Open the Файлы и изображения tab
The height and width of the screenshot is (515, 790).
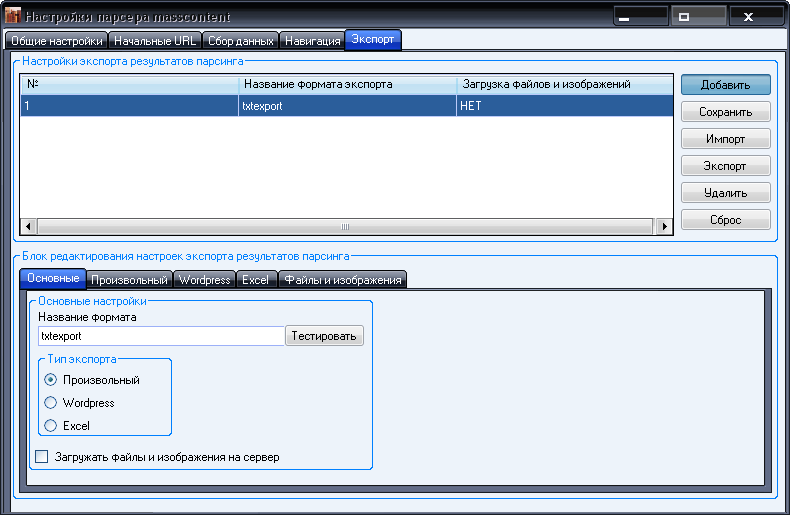(x=342, y=280)
